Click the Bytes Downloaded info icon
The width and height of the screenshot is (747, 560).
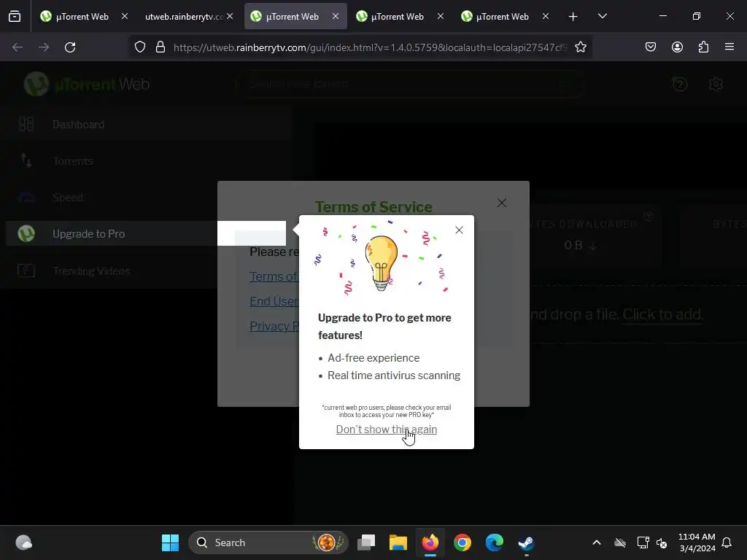coord(648,217)
